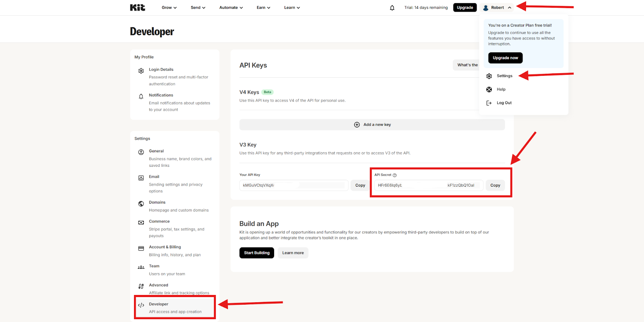Click the Team people icon
Screen dimensions: 644x322
click(141, 267)
